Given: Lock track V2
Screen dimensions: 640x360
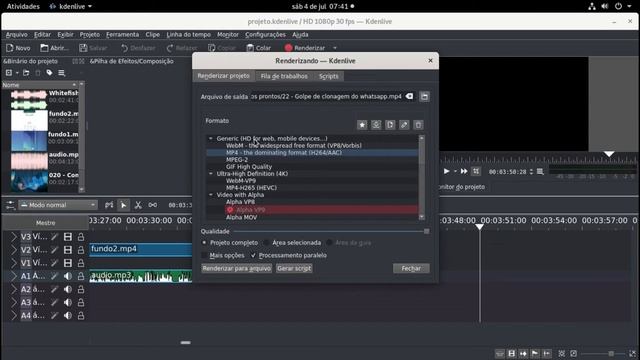Looking at the screenshot, I should (x=81, y=250).
